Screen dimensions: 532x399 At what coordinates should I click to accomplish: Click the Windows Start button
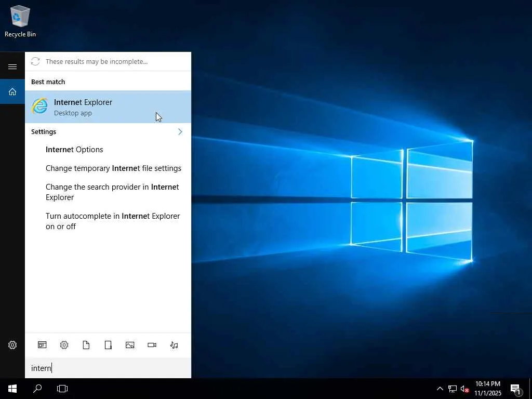coord(12,389)
